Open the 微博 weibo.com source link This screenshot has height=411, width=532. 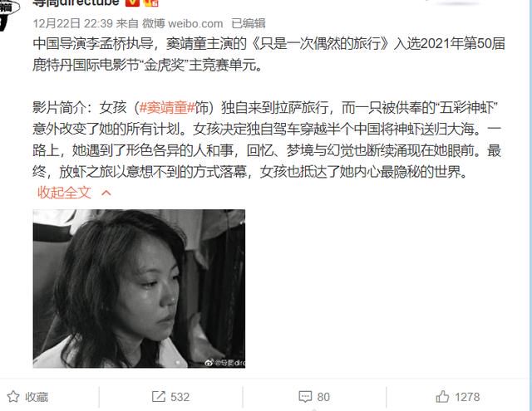tap(183, 23)
